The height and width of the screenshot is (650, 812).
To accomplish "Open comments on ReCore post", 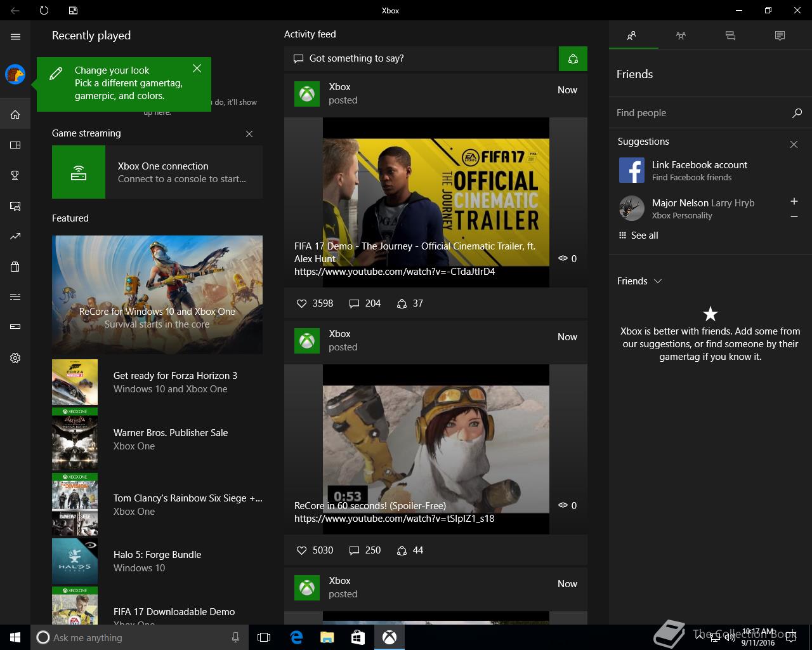I will (365, 550).
